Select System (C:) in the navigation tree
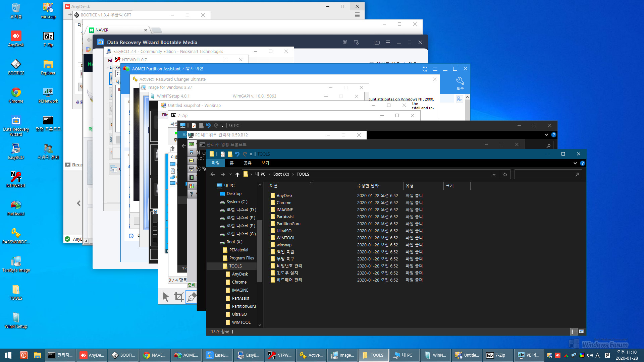The height and width of the screenshot is (362, 644). click(x=237, y=202)
